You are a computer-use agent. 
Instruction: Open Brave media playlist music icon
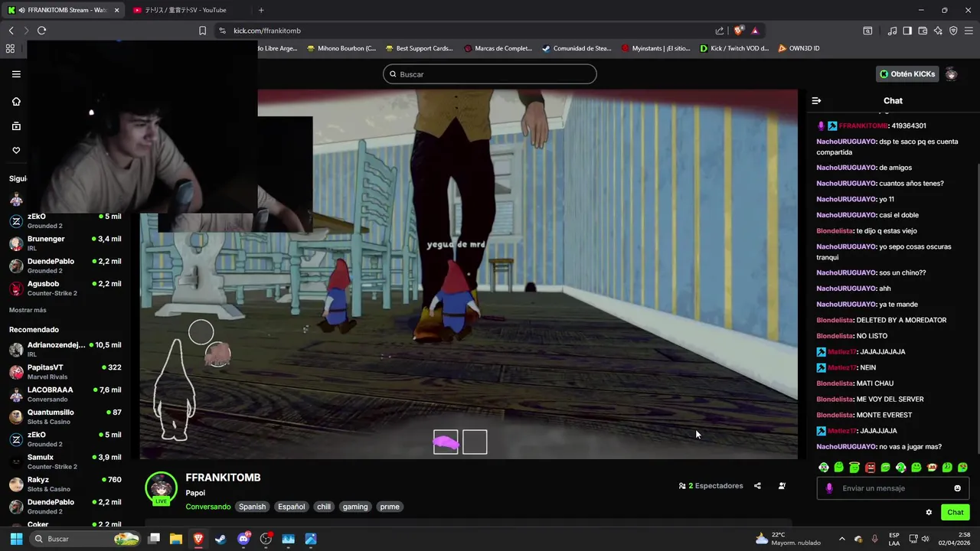click(892, 31)
